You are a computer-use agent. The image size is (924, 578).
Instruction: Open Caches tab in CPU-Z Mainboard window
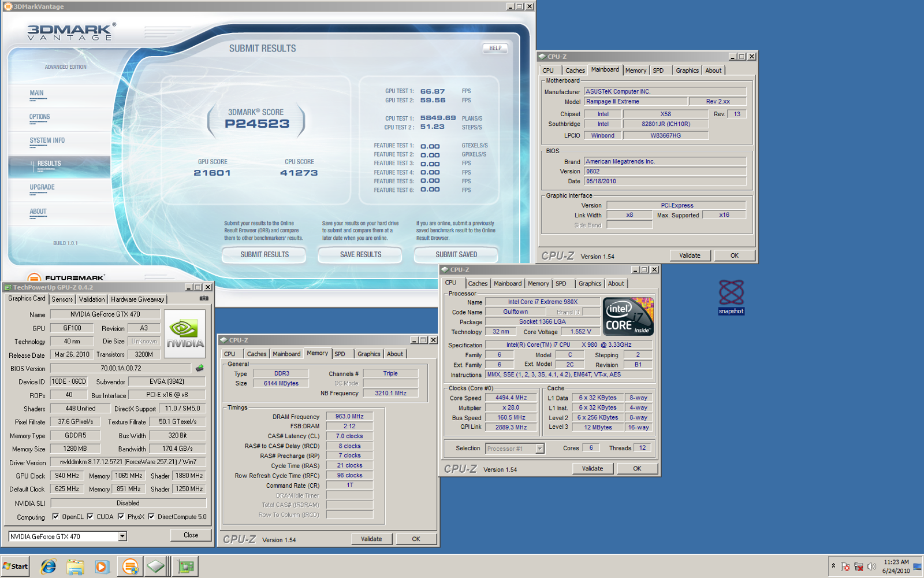coord(575,71)
